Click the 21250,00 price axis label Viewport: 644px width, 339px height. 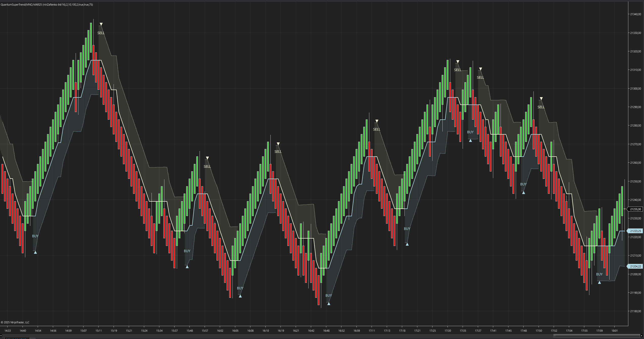(635, 181)
